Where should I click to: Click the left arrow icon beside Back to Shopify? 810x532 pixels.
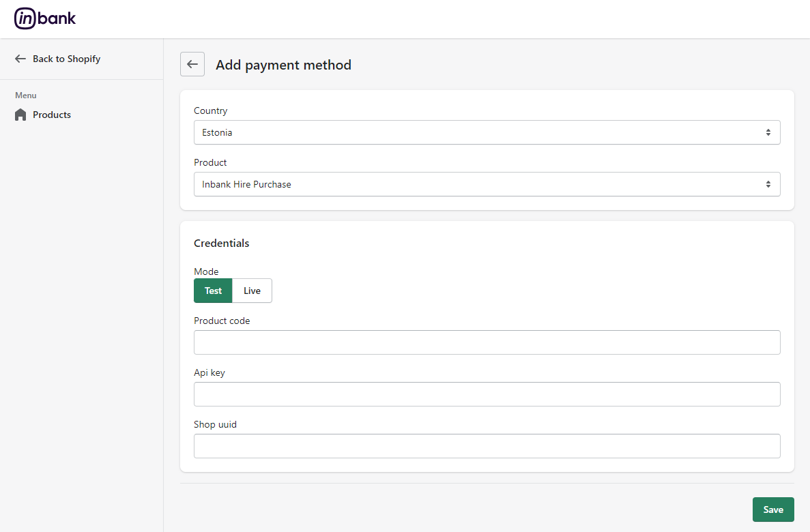20,59
